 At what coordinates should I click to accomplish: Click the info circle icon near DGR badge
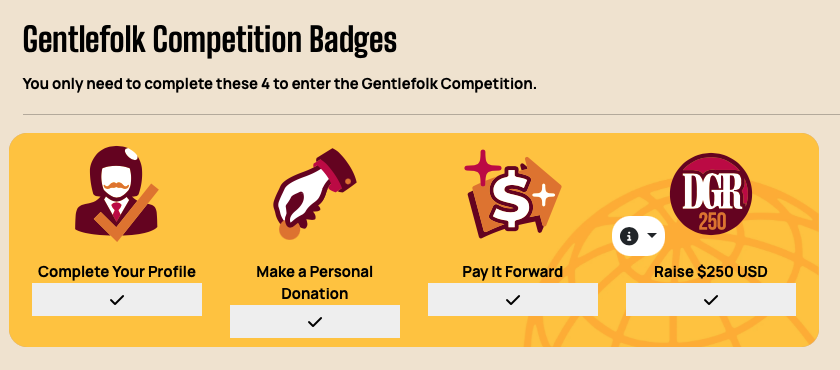(x=629, y=236)
